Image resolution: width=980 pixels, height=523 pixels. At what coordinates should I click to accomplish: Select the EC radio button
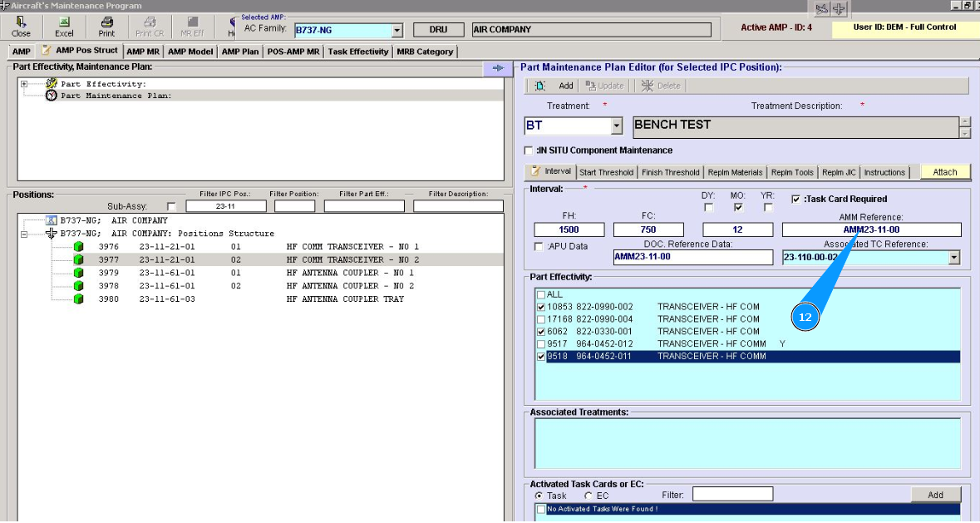[x=588, y=496]
